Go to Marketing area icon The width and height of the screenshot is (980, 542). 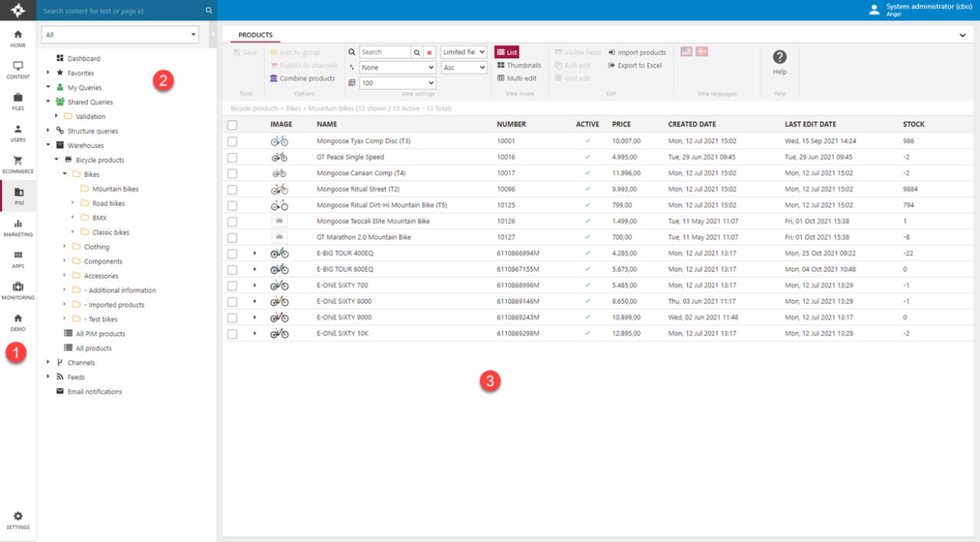pyautogui.click(x=18, y=227)
